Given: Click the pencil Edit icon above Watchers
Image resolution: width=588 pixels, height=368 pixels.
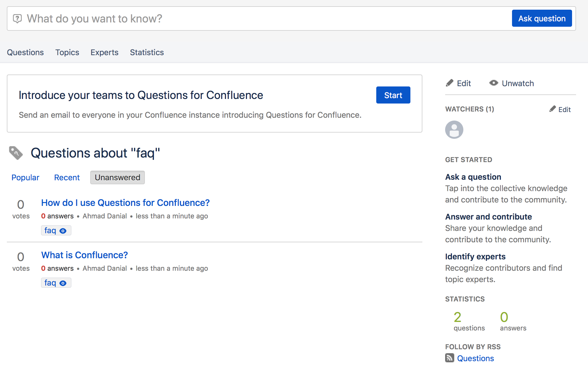Looking at the screenshot, I should tap(450, 83).
